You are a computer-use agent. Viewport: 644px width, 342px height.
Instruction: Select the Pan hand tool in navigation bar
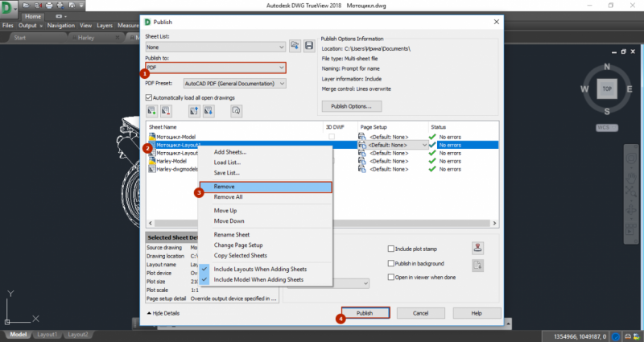tap(631, 177)
